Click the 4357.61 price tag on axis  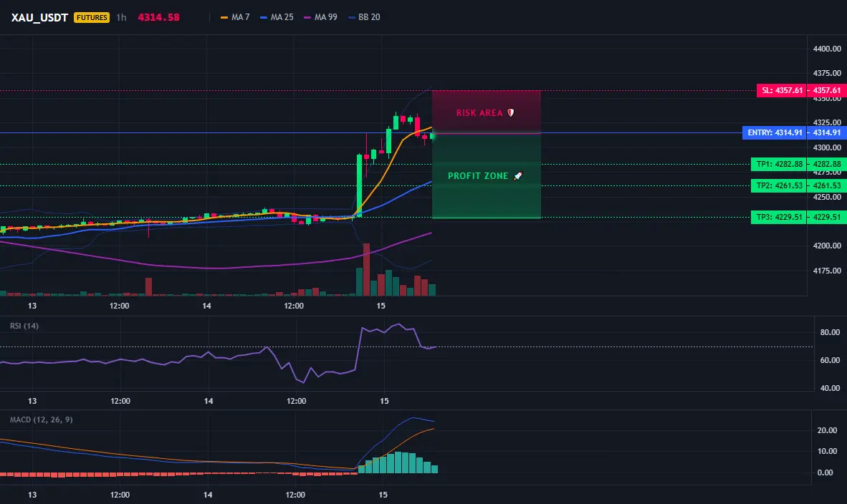pos(826,90)
